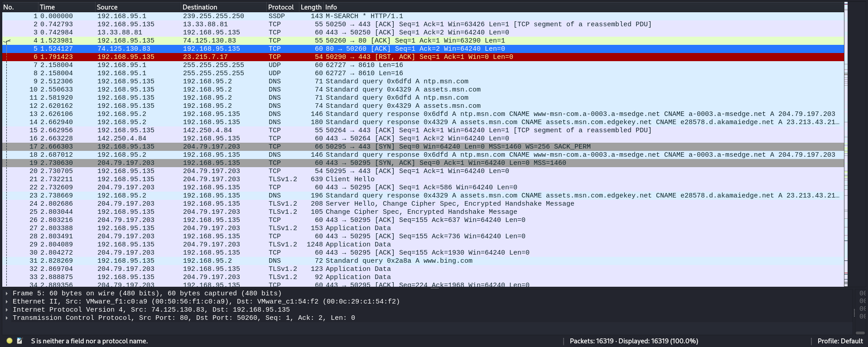Select packet 16 from 142.250.4.84

point(423,138)
